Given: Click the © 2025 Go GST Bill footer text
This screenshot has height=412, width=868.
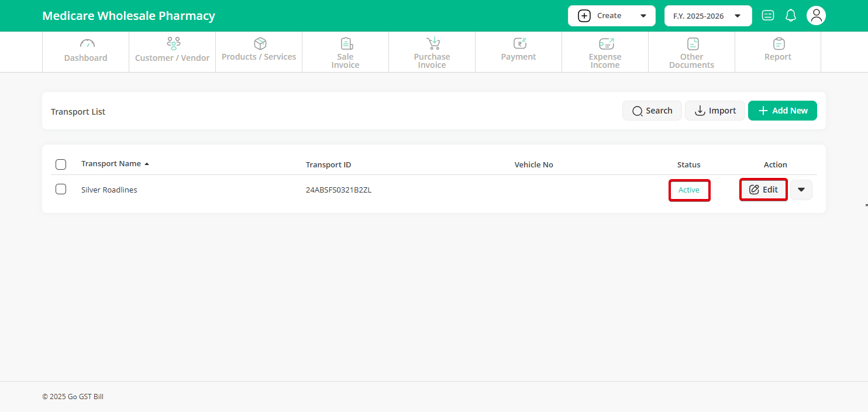Looking at the screenshot, I should click(73, 397).
